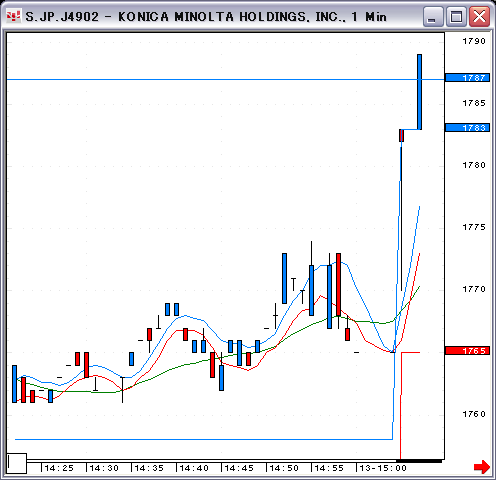
Task: Click the blue 1787 price marker
Action: 467,78
